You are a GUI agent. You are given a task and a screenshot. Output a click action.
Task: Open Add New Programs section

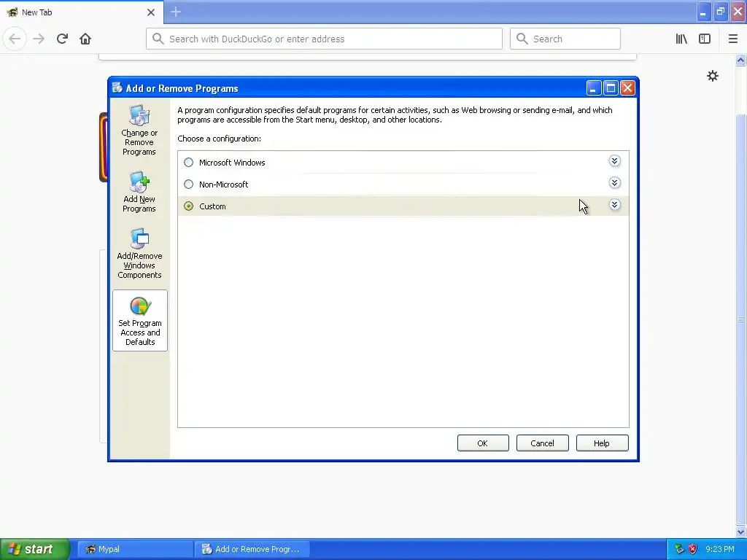139,192
